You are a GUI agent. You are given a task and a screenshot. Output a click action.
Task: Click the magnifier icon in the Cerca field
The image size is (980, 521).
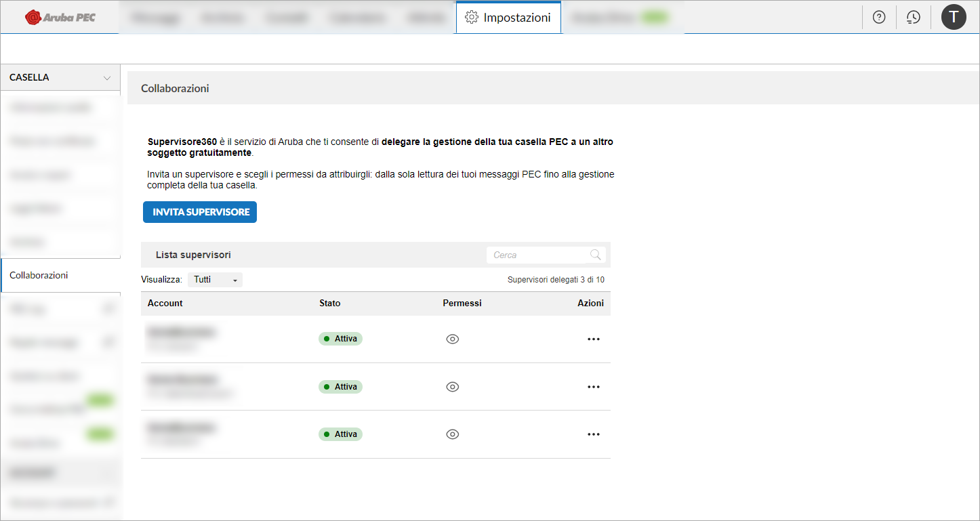tap(595, 254)
